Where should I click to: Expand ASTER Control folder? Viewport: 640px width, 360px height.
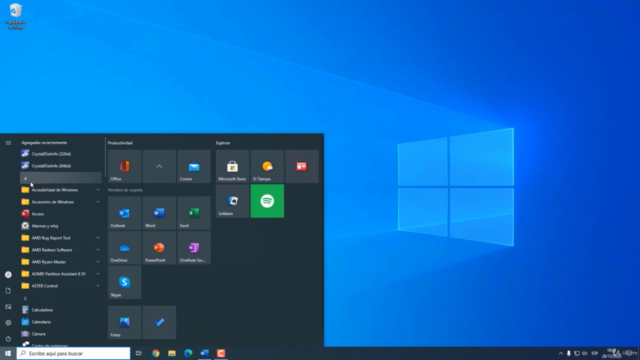[x=61, y=286]
